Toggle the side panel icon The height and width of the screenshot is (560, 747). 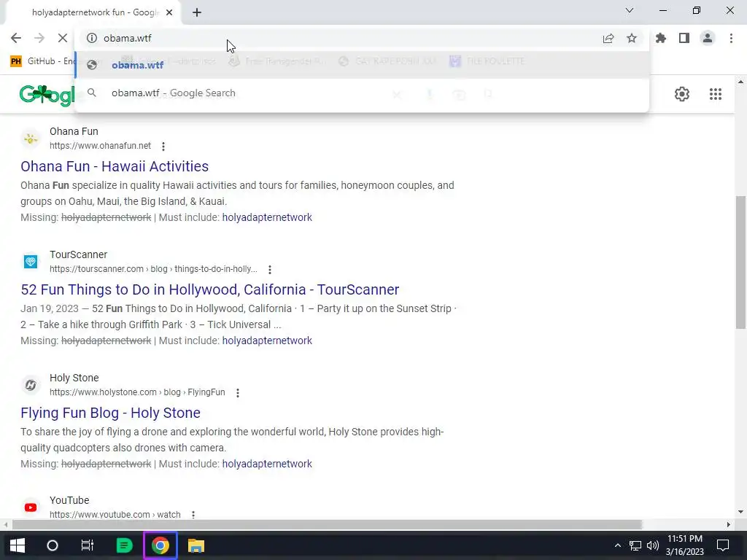pyautogui.click(x=684, y=38)
